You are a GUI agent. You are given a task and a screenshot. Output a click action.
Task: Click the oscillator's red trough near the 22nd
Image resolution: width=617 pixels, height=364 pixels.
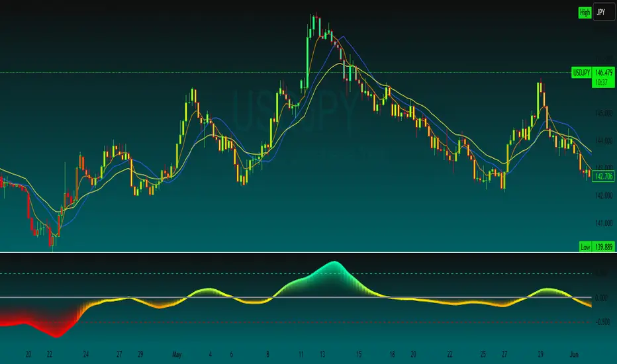[x=57, y=336]
